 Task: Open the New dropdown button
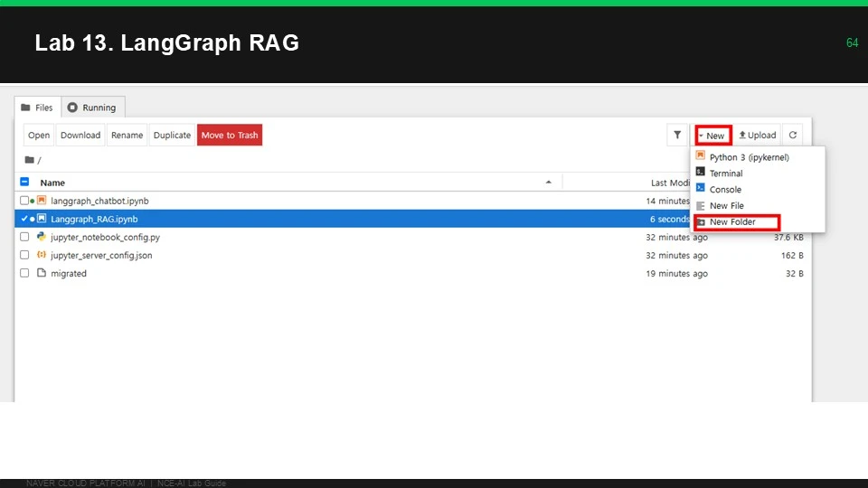click(x=713, y=135)
